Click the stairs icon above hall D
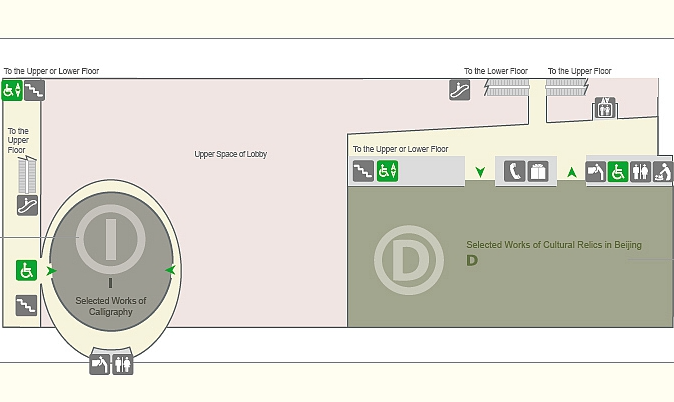This screenshot has width=674, height=402. (363, 171)
